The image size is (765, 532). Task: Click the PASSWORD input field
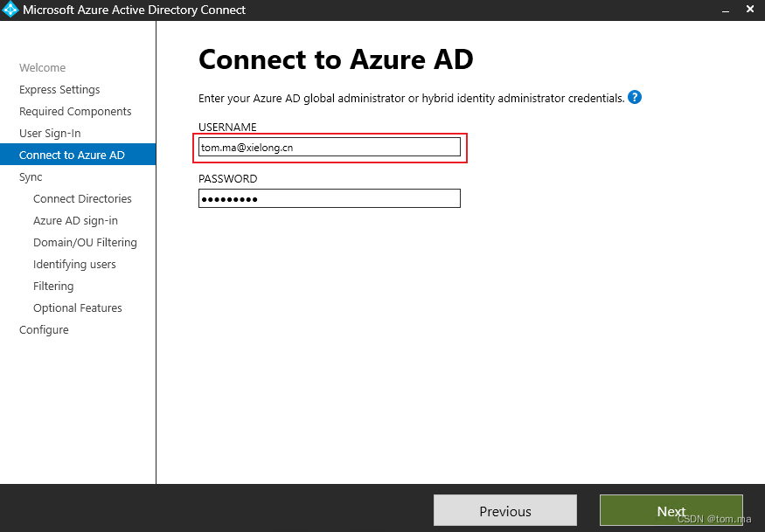tap(330, 198)
